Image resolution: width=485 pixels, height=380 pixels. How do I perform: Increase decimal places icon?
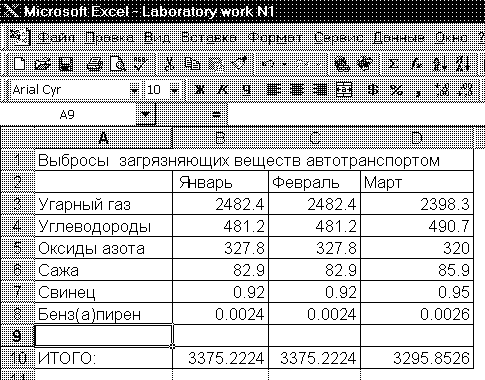point(442,90)
